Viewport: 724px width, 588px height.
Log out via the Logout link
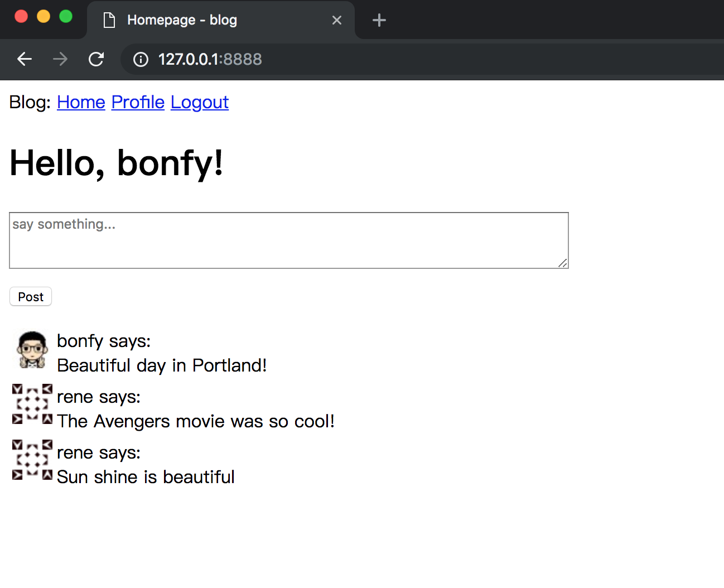click(x=199, y=102)
